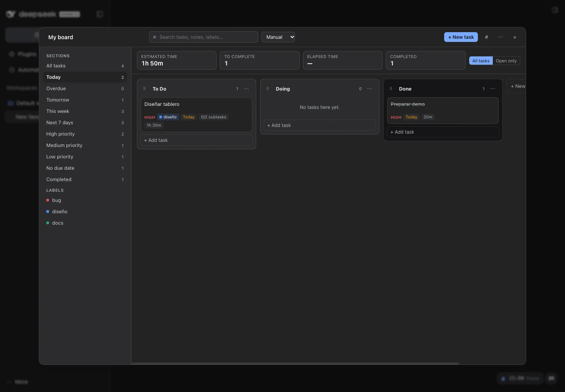Open the Manual sort dropdown
The width and height of the screenshot is (565, 392).
tap(278, 37)
